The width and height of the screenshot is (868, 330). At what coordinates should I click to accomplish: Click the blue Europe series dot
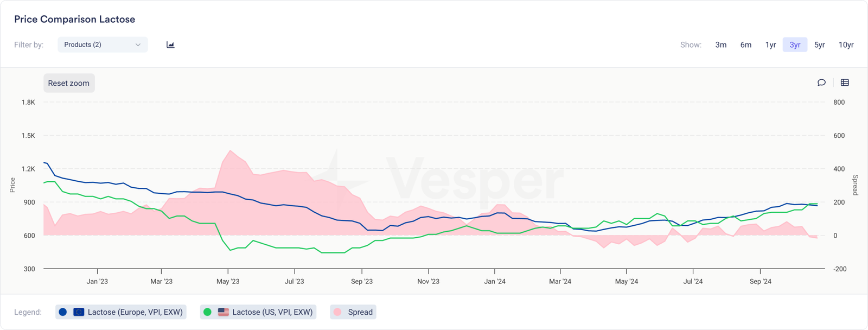point(63,312)
